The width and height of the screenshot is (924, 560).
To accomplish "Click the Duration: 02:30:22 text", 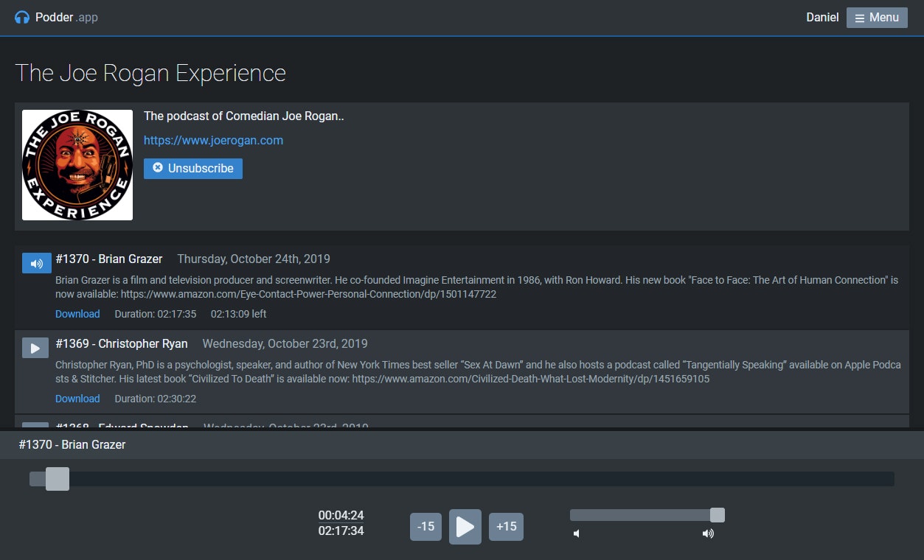I will [156, 399].
